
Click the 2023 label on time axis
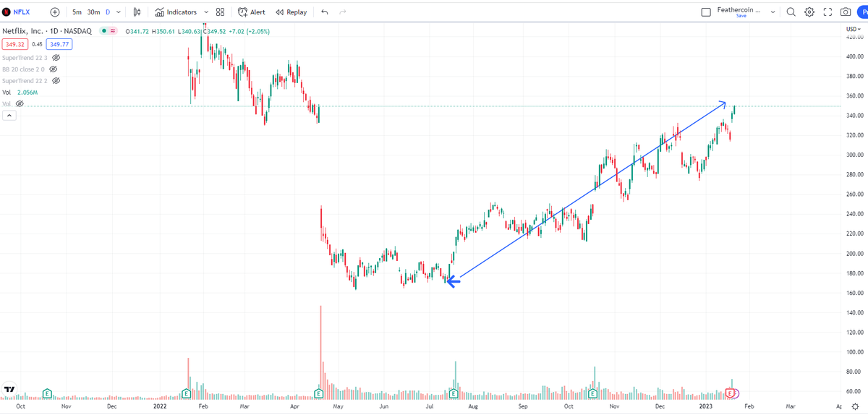coord(707,407)
